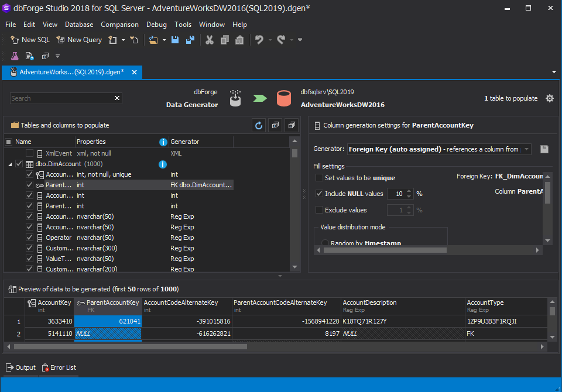Uncheck the dbo.DimAccount table checkbox
Viewport: 562px width, 392px height.
(x=19, y=164)
